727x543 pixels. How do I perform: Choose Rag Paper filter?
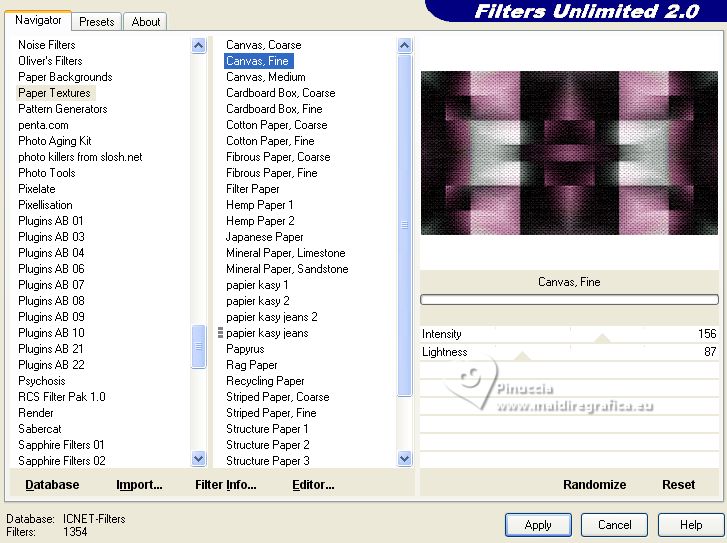[252, 365]
